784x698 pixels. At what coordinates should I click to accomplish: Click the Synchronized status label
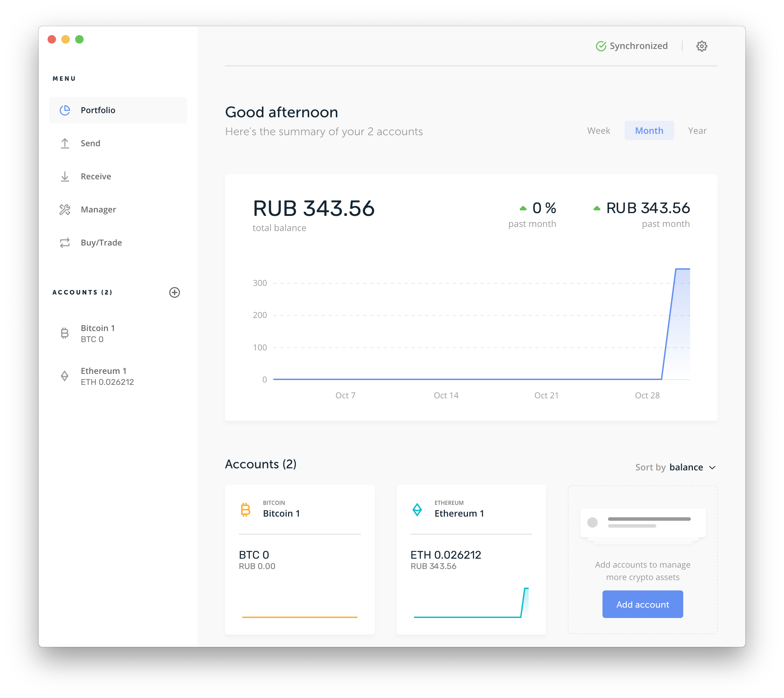pyautogui.click(x=639, y=46)
